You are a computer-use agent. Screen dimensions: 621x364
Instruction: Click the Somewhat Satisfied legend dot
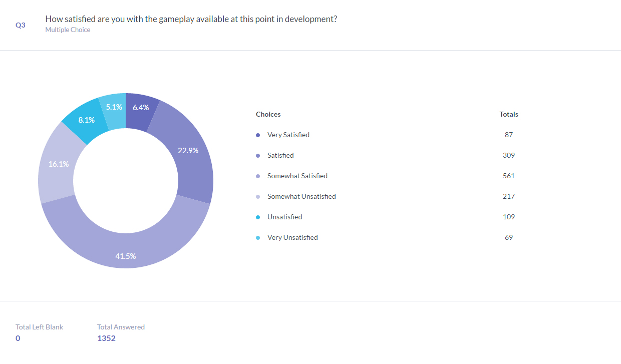tap(258, 176)
